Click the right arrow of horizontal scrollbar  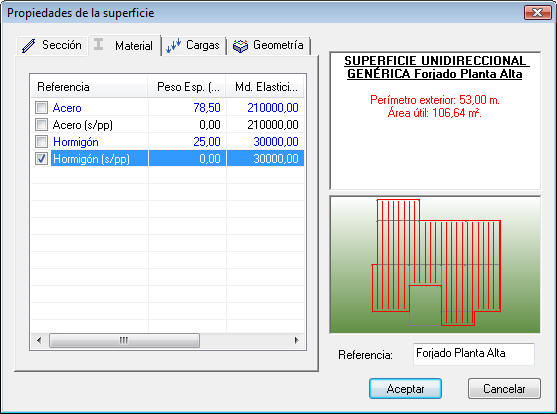tap(297, 340)
